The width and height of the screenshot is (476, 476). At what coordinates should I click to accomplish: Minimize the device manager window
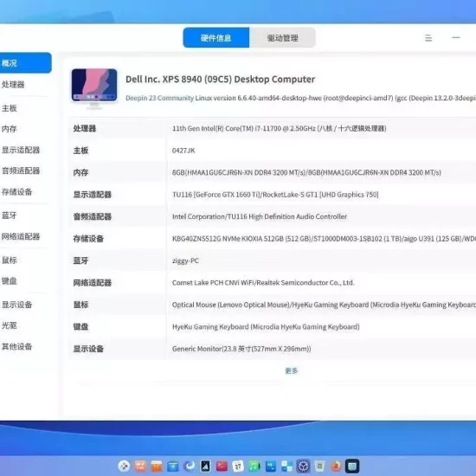pyautogui.click(x=456, y=37)
